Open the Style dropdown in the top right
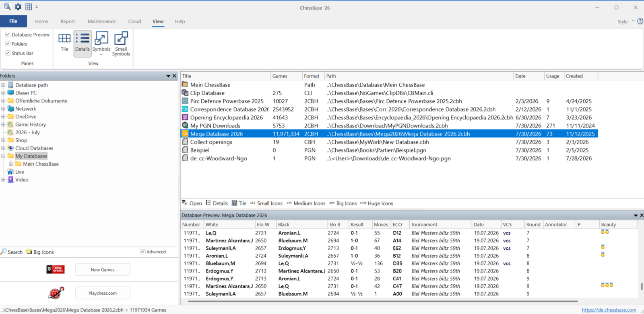Screen dimensions: 644x314 tap(626, 21)
